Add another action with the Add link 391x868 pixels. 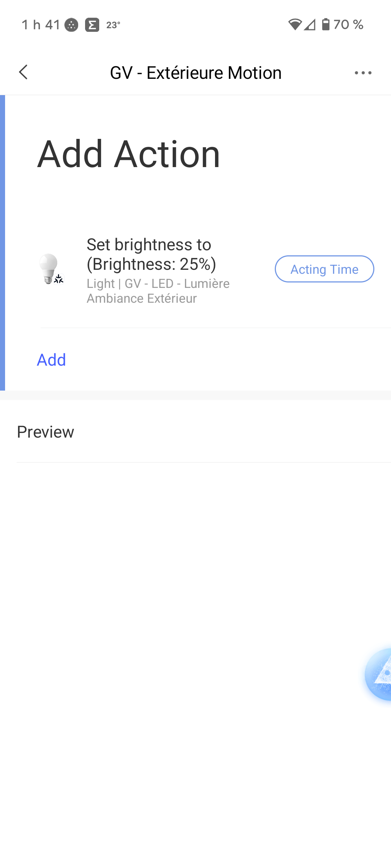click(x=51, y=360)
